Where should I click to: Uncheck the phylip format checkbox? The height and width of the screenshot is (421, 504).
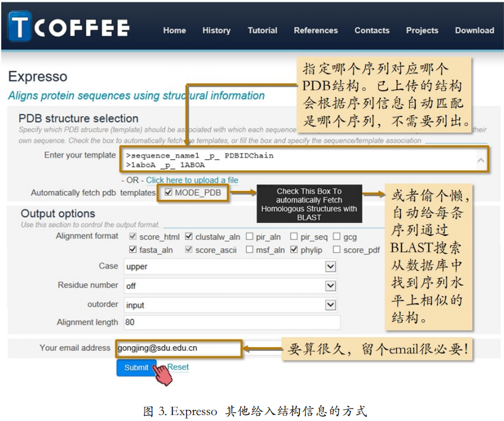click(x=294, y=250)
